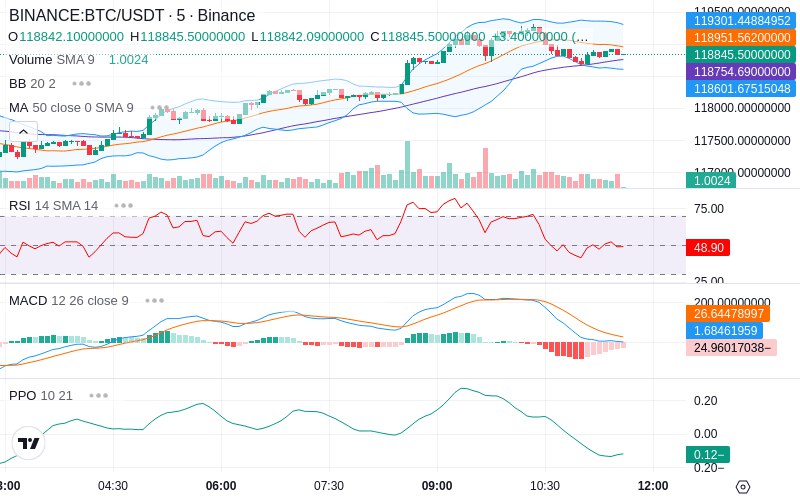Click the Volume SMA 9 legend
Screen dimensions: 800x500
pyautogui.click(x=52, y=60)
